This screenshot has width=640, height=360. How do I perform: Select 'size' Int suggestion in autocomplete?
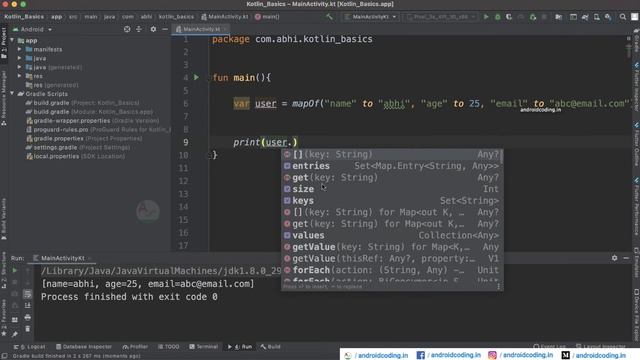(392, 189)
